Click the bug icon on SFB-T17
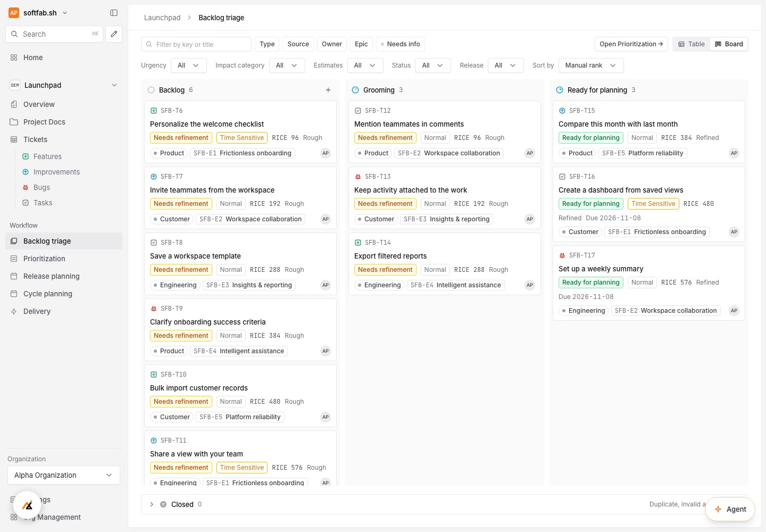The image size is (766, 532). tap(562, 255)
